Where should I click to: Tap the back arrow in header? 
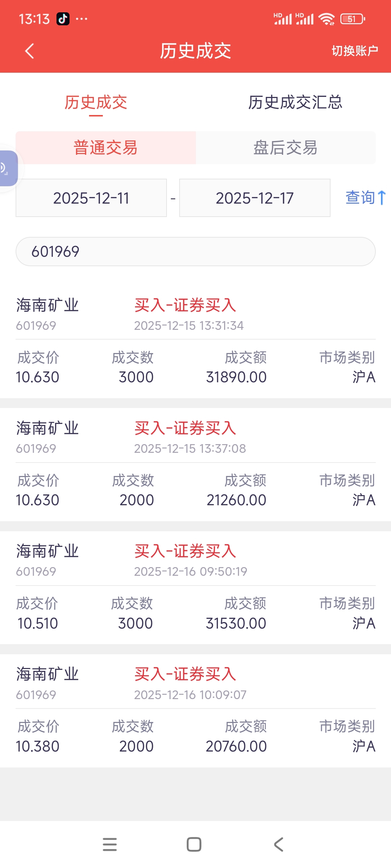[30, 51]
